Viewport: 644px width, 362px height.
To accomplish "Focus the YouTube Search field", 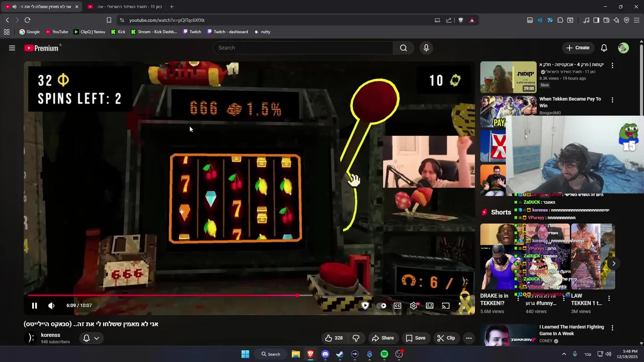I will pos(303,48).
